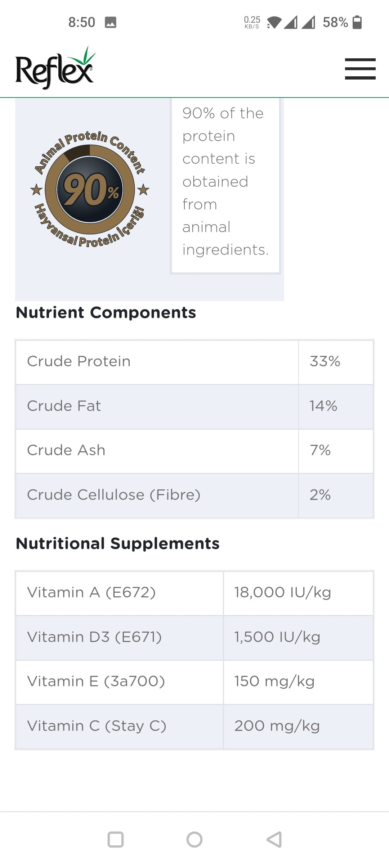Tap the 90% animal protein badge
This screenshot has height=868, width=389.
pos(90,189)
